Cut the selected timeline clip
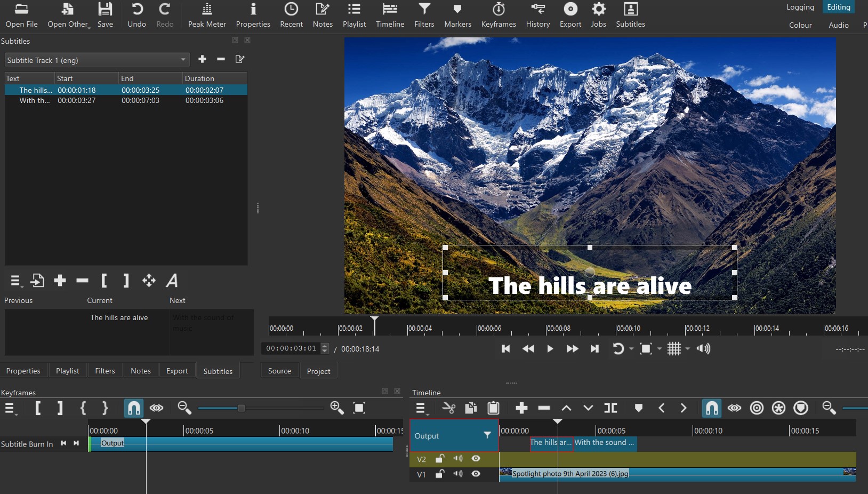 point(449,408)
